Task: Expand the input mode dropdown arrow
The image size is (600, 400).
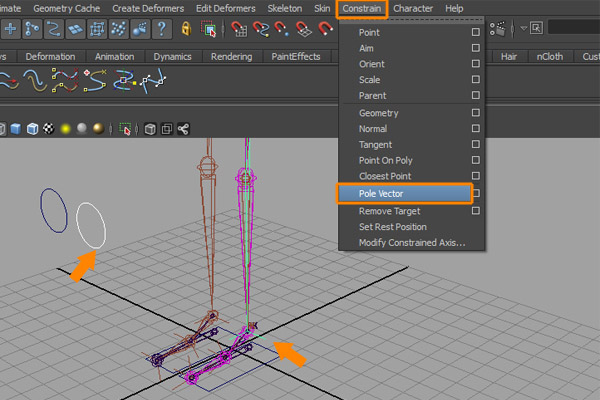Action: tap(526, 30)
